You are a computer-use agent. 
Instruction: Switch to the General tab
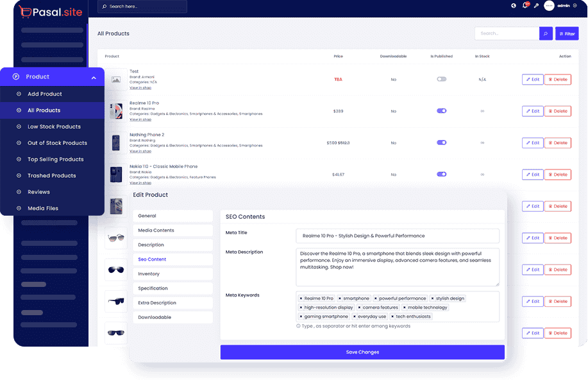173,216
